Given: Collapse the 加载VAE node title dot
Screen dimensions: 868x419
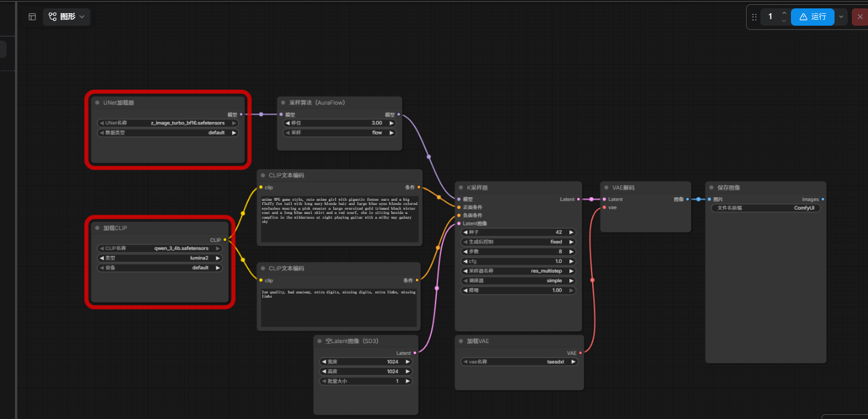Looking at the screenshot, I should [461, 341].
